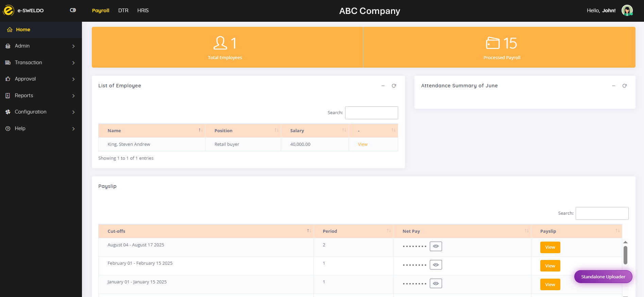Click the Help menu item
The height and width of the screenshot is (297, 644).
point(41,128)
